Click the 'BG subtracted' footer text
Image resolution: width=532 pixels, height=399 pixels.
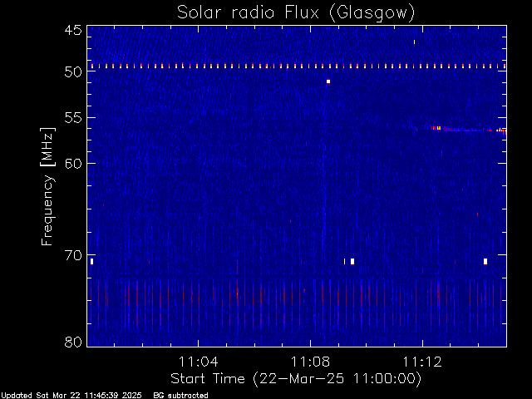pyautogui.click(x=180, y=396)
